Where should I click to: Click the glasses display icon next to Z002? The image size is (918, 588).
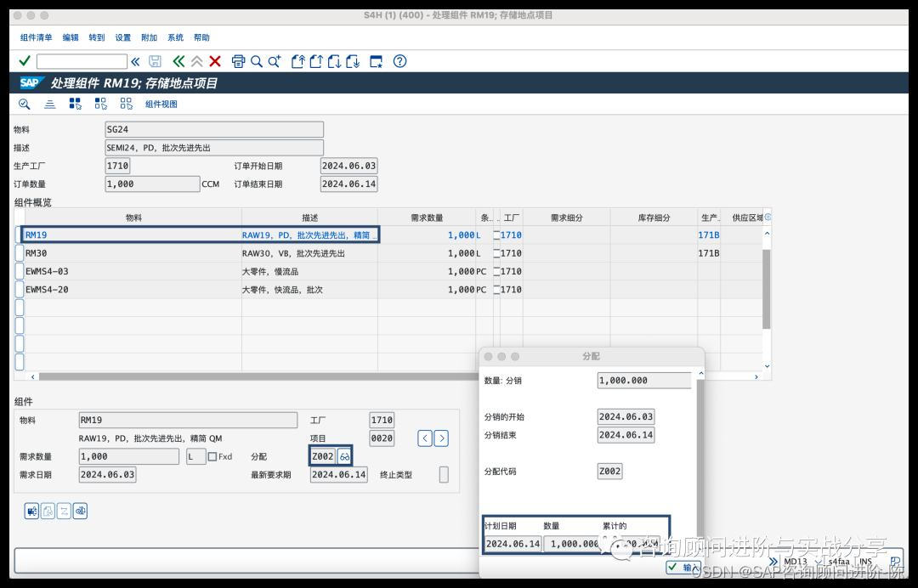(x=344, y=456)
